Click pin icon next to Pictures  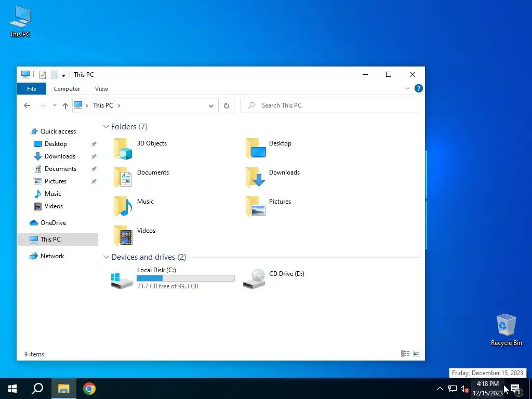pyautogui.click(x=94, y=181)
